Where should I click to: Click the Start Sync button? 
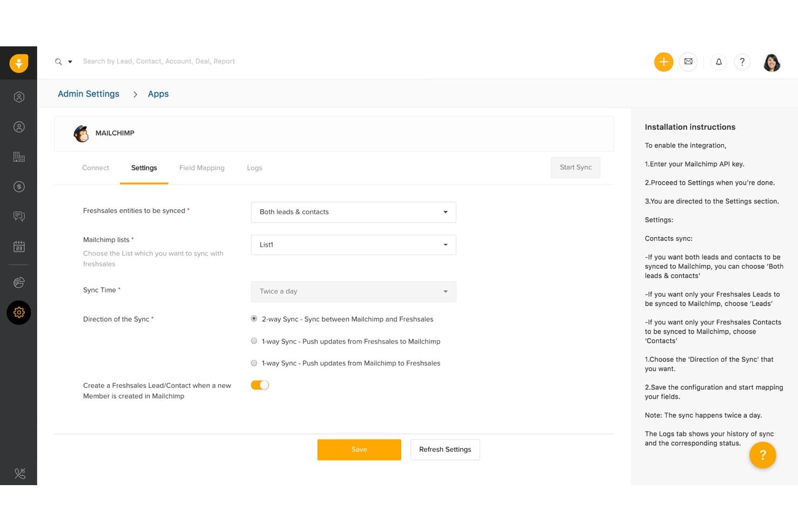pos(575,168)
